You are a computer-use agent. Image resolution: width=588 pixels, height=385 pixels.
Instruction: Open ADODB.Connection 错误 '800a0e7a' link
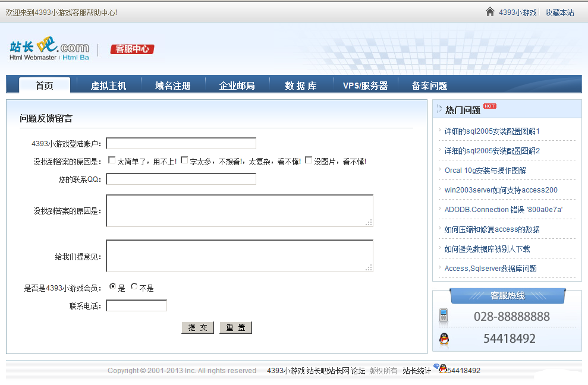click(x=503, y=210)
